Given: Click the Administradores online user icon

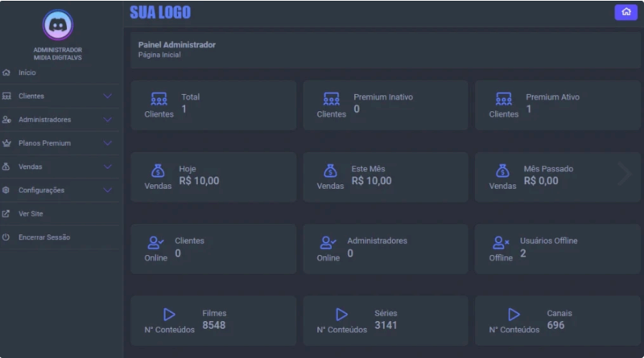Looking at the screenshot, I should tap(328, 242).
